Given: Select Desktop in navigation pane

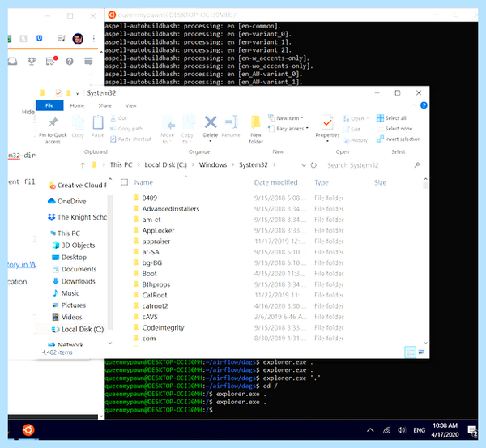Looking at the screenshot, I should click(x=70, y=258).
